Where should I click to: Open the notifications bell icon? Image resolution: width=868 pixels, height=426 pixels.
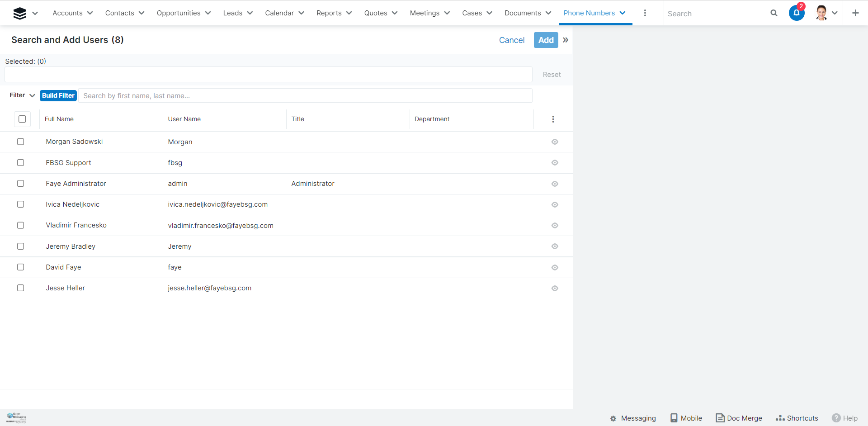pos(796,13)
